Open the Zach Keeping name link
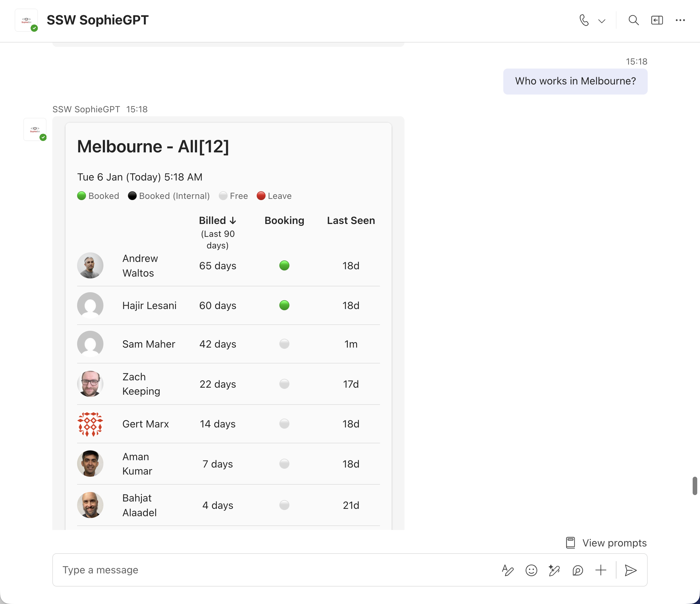 (x=141, y=384)
